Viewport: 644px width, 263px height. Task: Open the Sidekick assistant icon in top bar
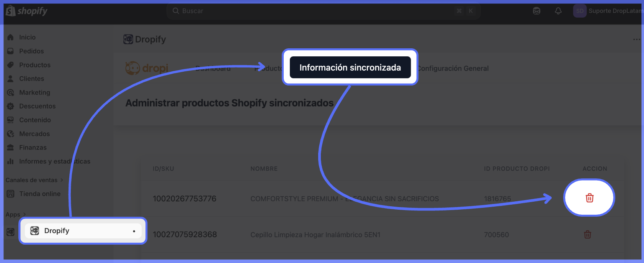pos(537,11)
